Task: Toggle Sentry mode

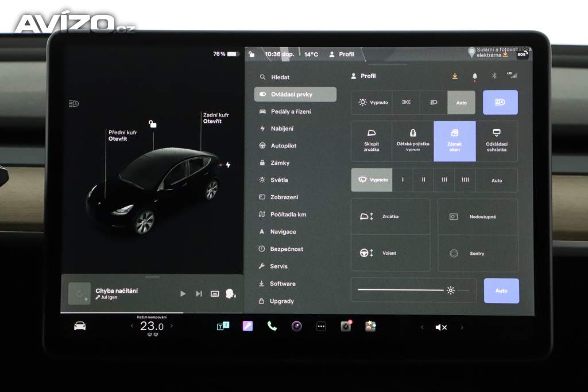Action: (478, 253)
